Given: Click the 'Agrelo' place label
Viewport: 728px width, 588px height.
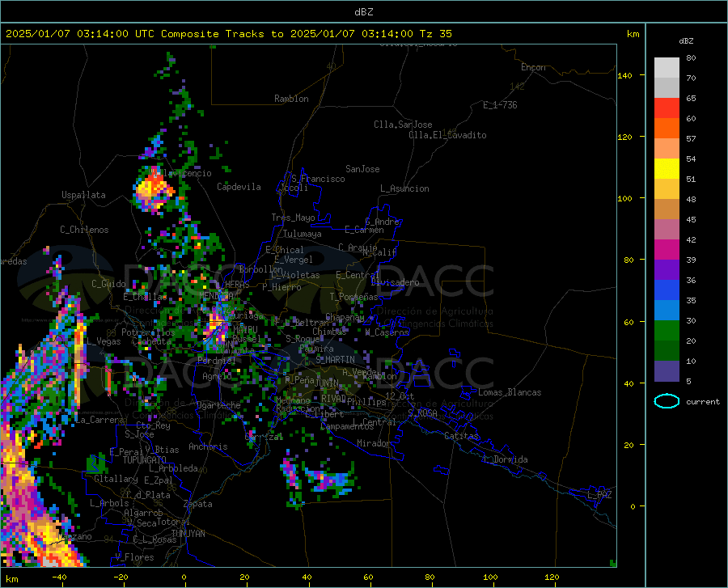Looking at the screenshot, I should tap(217, 376).
